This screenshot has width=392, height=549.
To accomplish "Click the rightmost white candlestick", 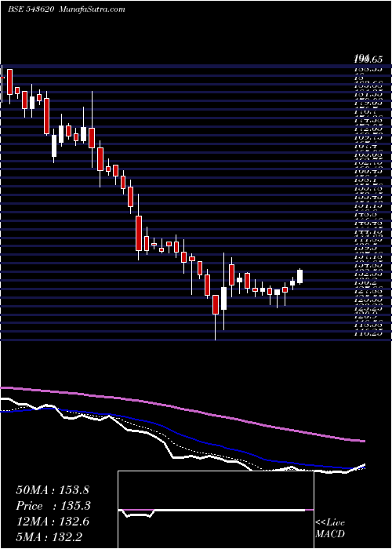I will [x=299, y=276].
